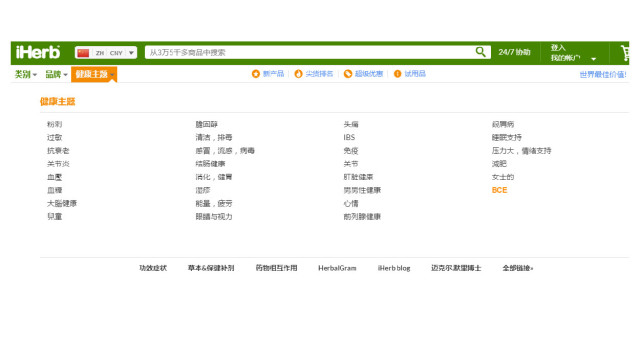Select the 消化，健胃 digestion topic
Screen dimensions: 641x361
point(214,177)
